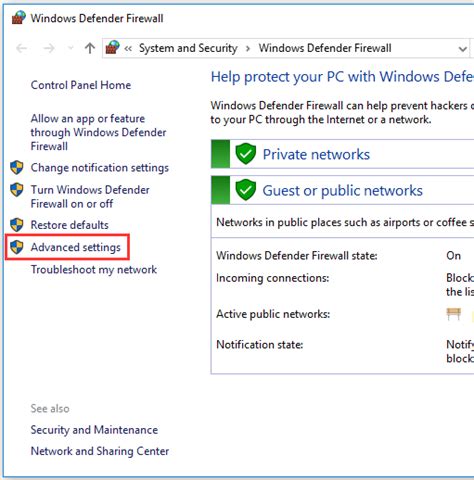The image size is (474, 480).
Task: Click the firewall icon in the title bar
Action: tap(19, 18)
